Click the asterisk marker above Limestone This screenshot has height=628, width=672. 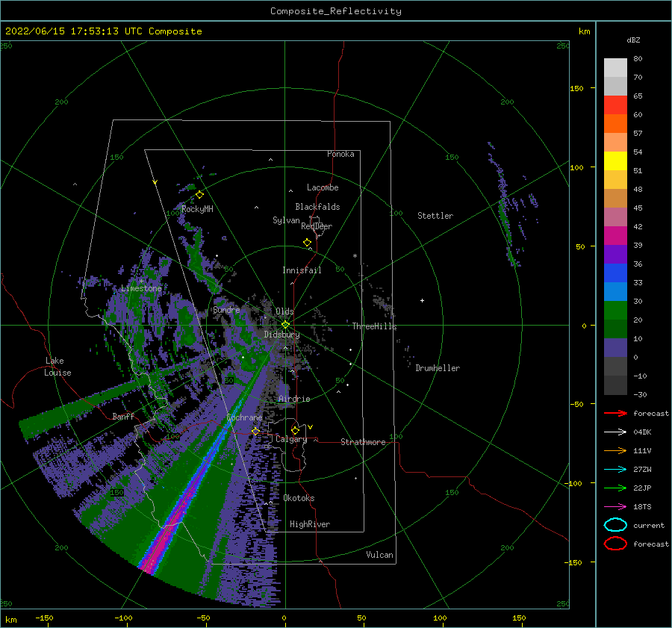tap(141, 282)
